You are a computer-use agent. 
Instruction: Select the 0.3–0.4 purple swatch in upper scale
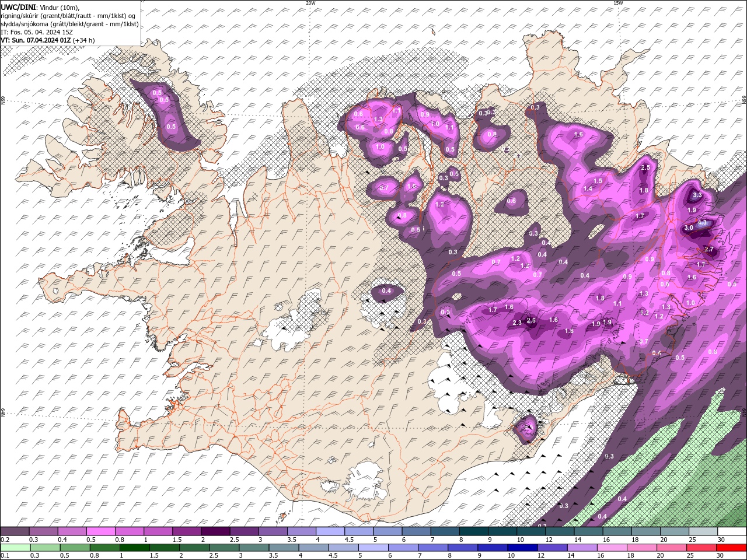tap(44, 531)
